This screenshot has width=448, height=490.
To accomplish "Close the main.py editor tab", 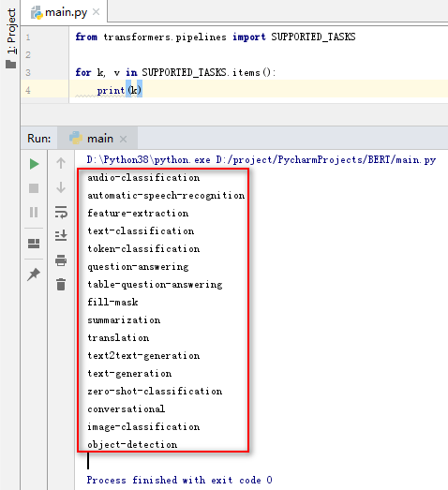I will (97, 12).
